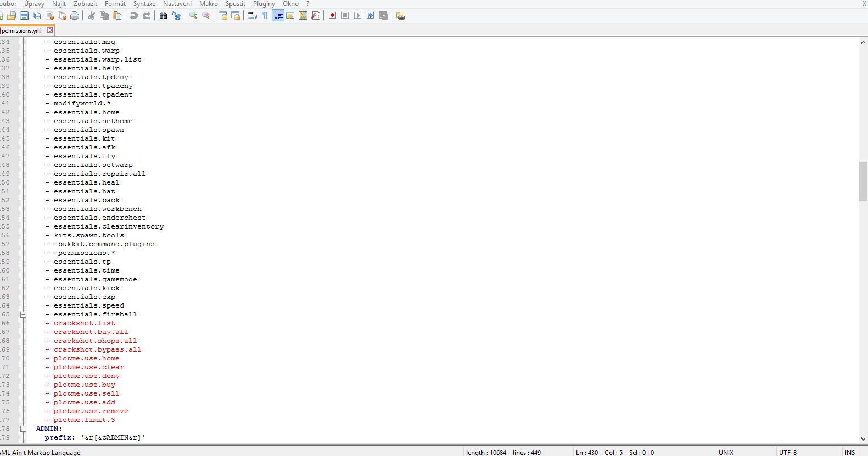Click the Undo arrow icon

click(133, 15)
